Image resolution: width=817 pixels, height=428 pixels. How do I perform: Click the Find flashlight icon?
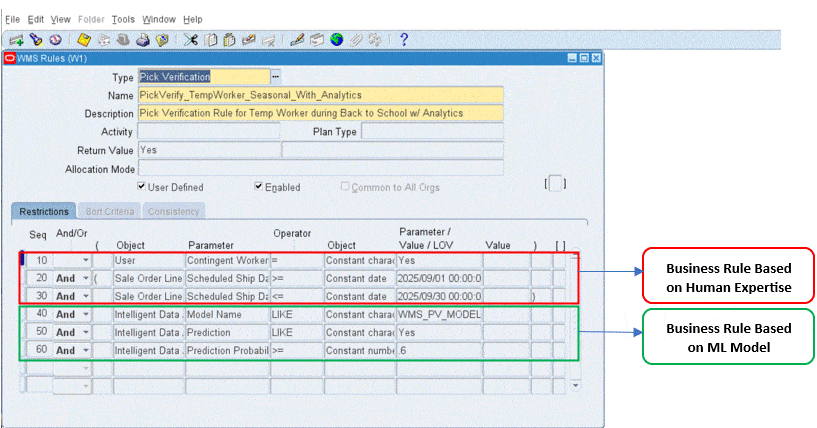tap(36, 40)
